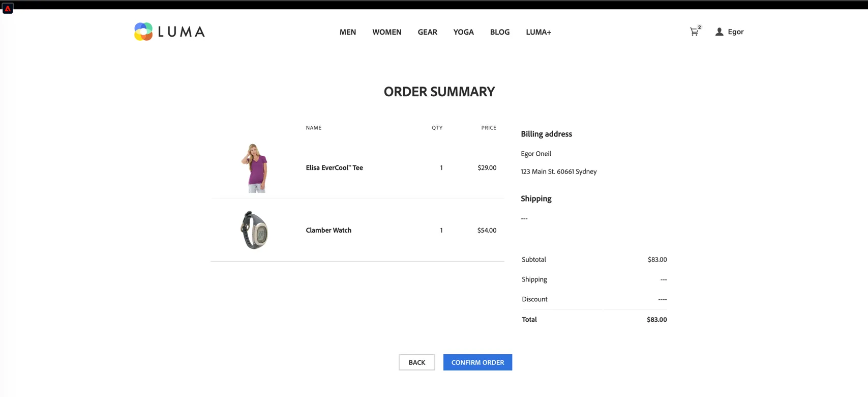Click the user profile icon
Image resolution: width=868 pixels, height=397 pixels.
point(719,32)
